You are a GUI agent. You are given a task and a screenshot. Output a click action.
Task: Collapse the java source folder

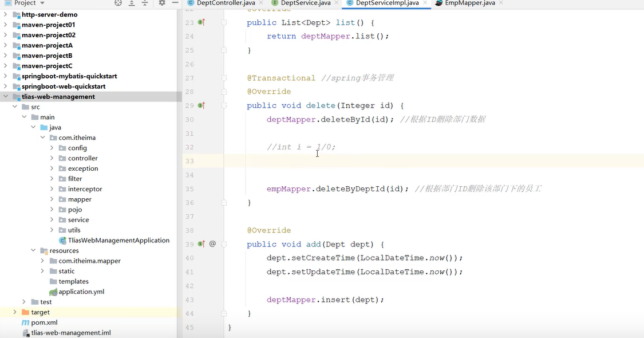click(x=33, y=128)
